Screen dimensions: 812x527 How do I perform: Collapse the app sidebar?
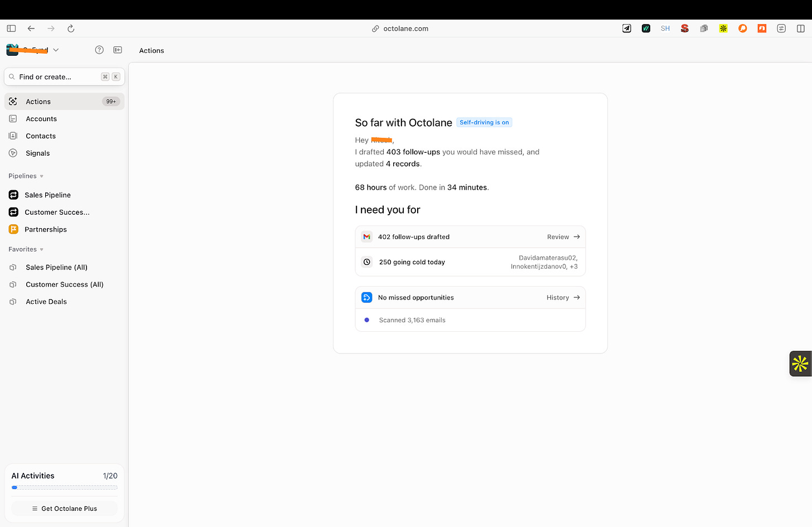(118, 50)
